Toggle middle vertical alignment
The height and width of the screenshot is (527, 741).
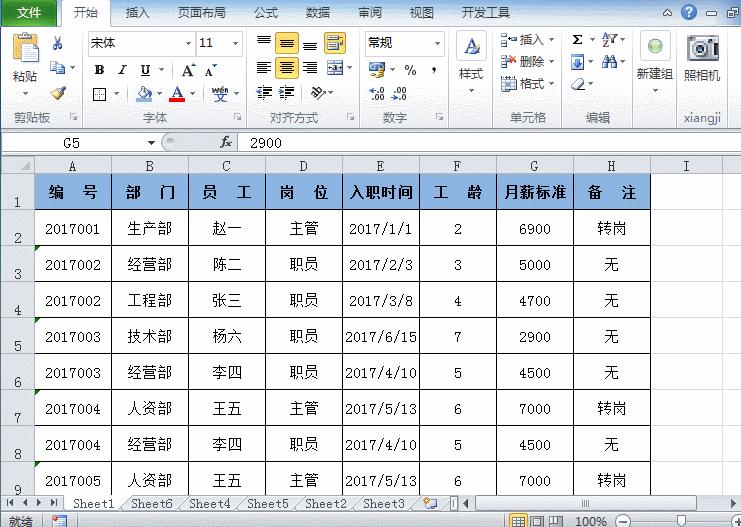(x=287, y=43)
